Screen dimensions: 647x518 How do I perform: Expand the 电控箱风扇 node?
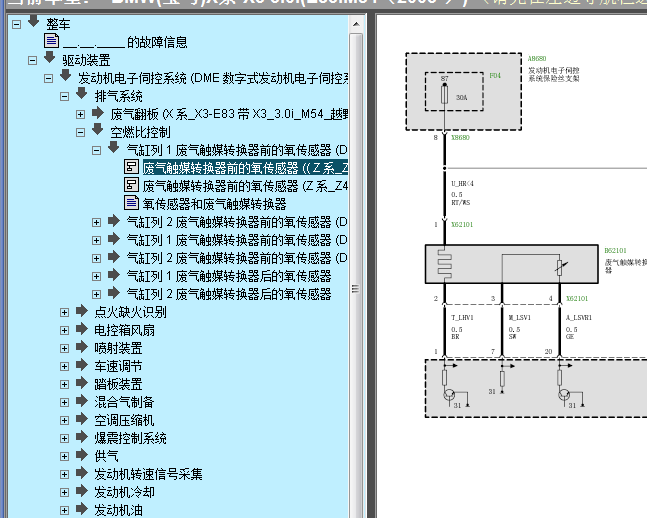[x=65, y=330]
